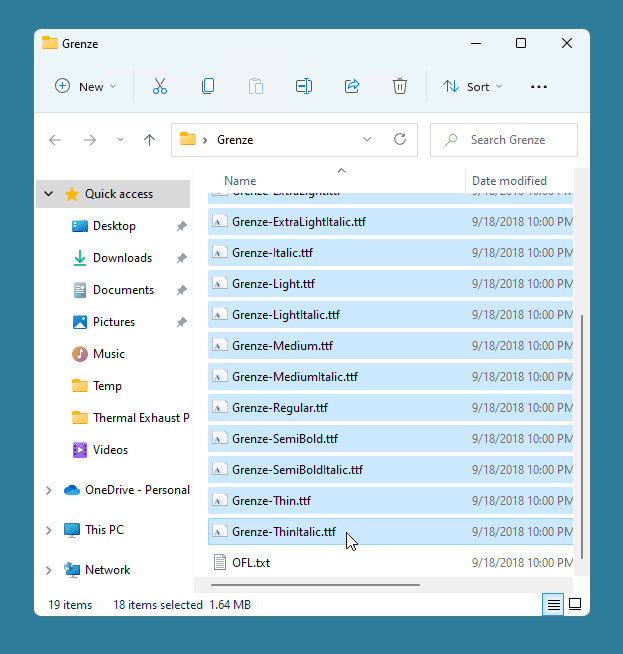Image resolution: width=623 pixels, height=654 pixels.
Task: Click the OFL.txt document icon
Action: point(220,562)
